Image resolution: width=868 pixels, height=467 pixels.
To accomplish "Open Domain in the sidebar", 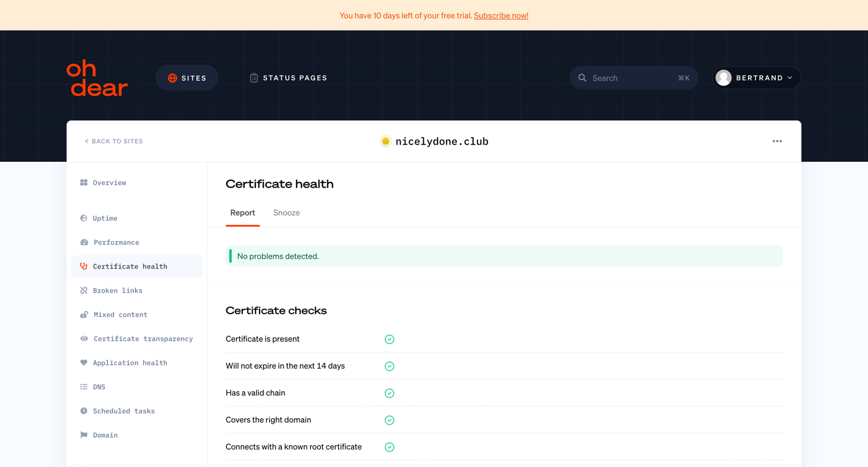I will click(137, 435).
